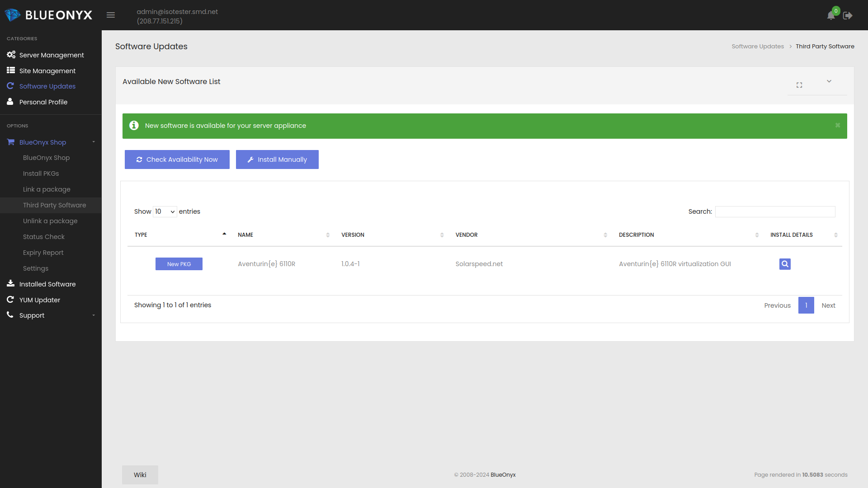Sort table by Version column

392,235
